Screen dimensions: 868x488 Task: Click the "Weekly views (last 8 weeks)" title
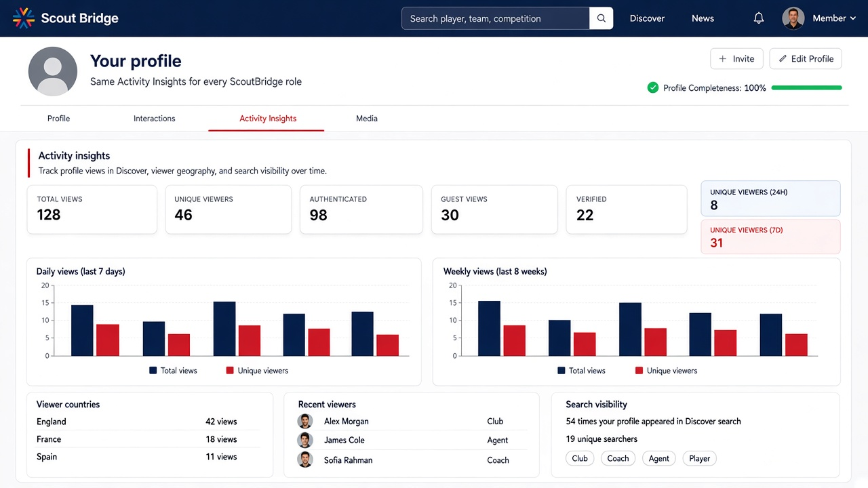click(x=495, y=271)
